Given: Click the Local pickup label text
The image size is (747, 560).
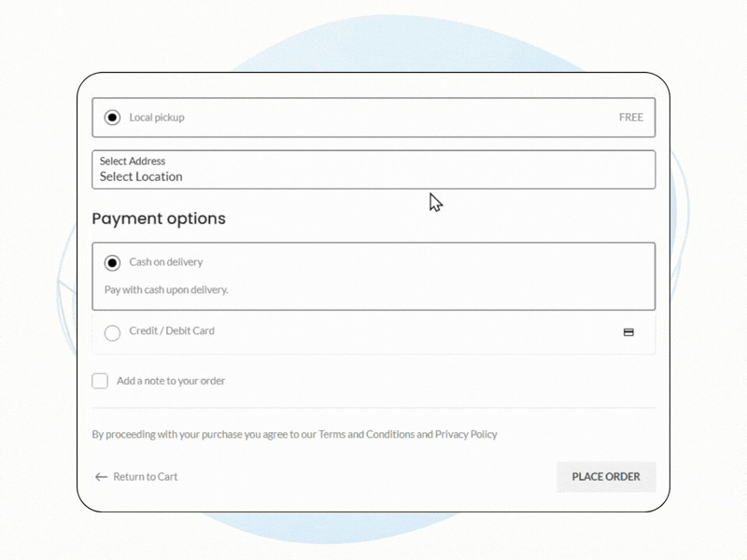Looking at the screenshot, I should (x=157, y=118).
